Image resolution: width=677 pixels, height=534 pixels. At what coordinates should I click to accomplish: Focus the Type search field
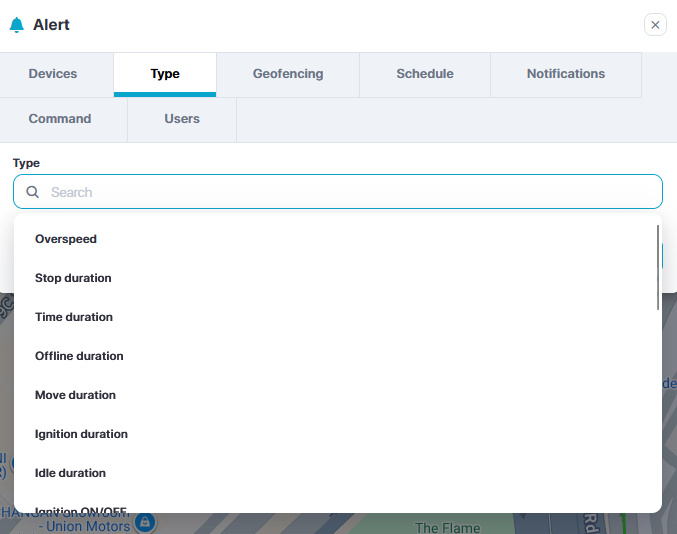[x=350, y=192]
